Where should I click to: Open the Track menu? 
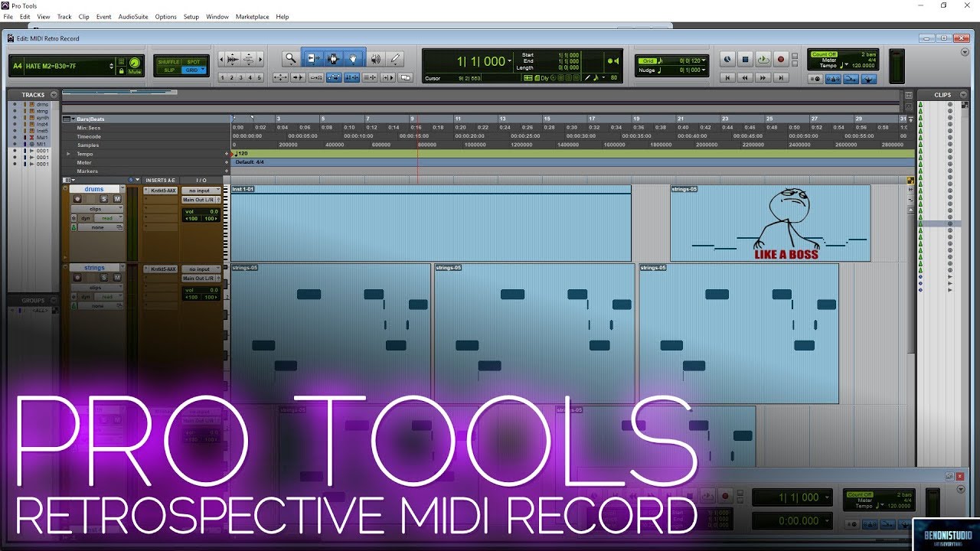[x=64, y=17]
